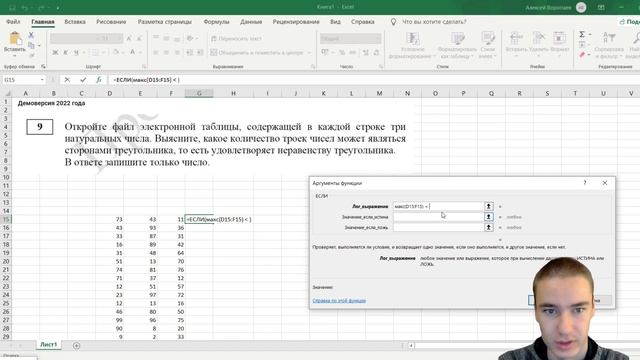Select the Лист1 sheet tab
Screen dimensions: 640x360
coord(48,344)
